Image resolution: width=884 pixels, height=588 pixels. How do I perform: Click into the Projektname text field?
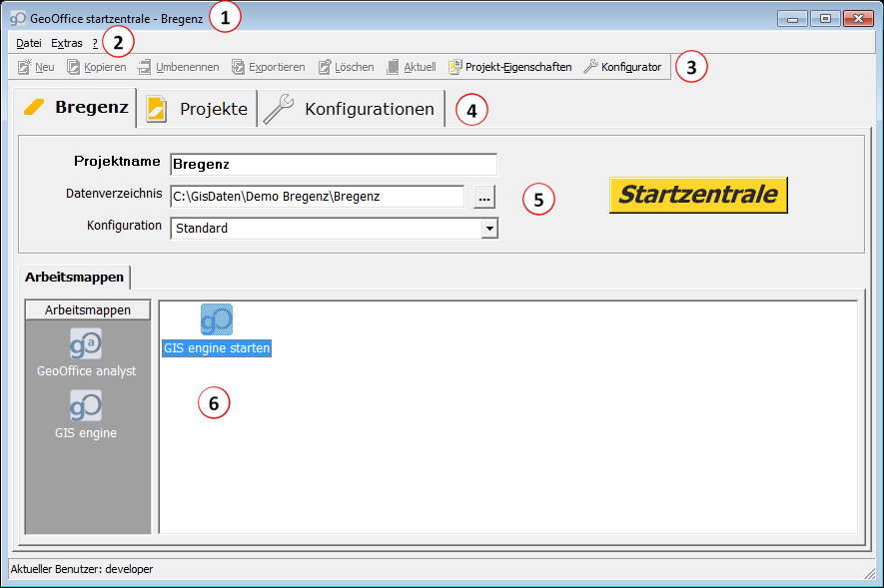pyautogui.click(x=333, y=164)
